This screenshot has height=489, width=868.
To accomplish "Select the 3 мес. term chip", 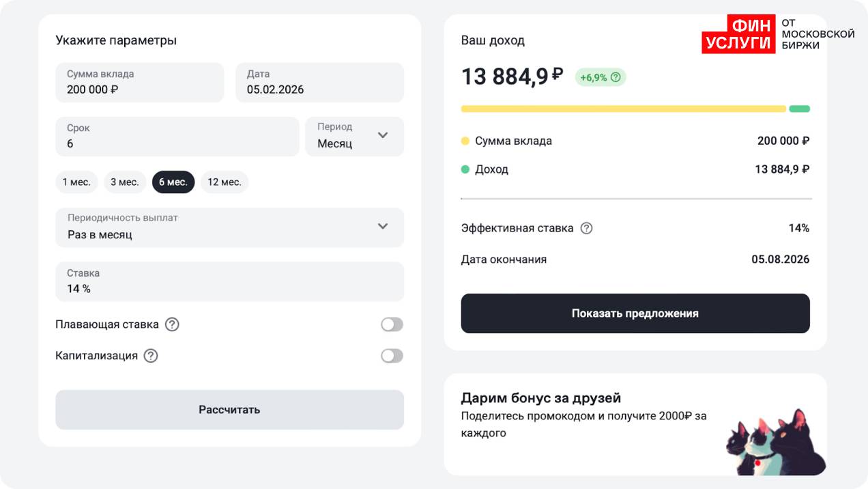I will tap(125, 182).
